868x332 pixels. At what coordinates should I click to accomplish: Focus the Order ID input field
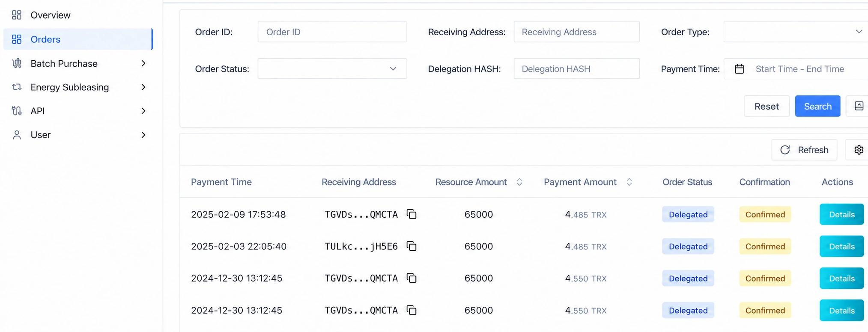[x=332, y=32]
